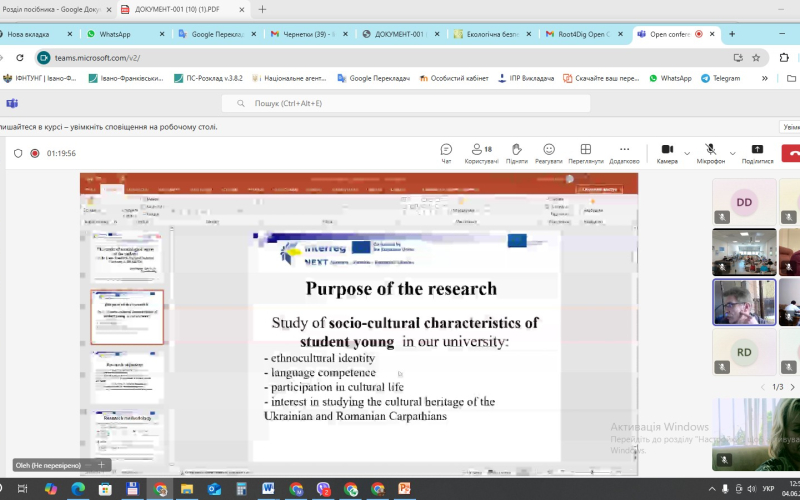This screenshot has width=800, height=500.
Task: Expand microphone options dropdown arrow
Action: [732, 153]
